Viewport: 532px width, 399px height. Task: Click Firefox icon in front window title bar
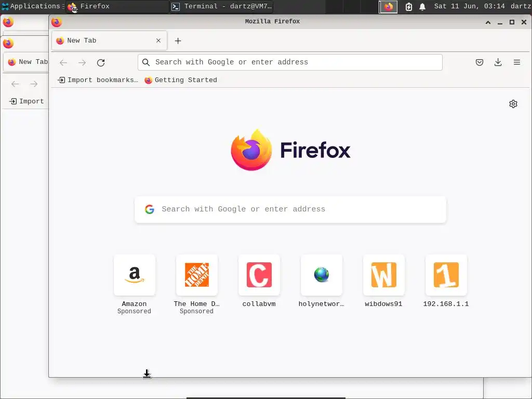[x=57, y=22]
